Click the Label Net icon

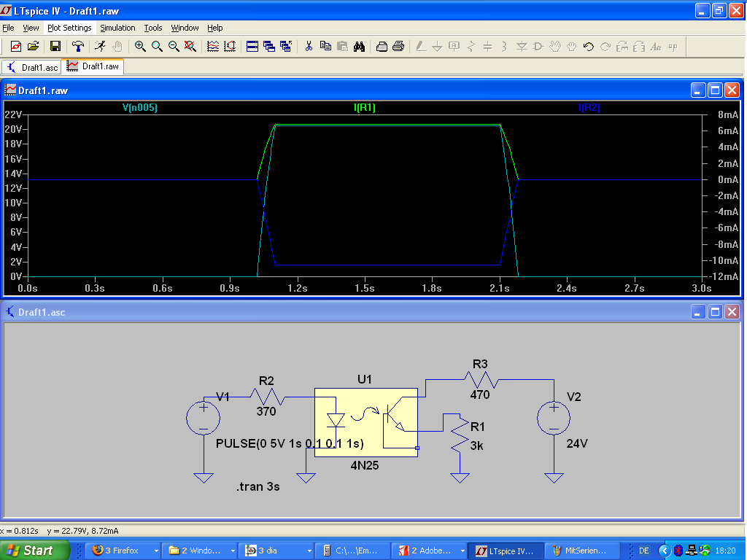454,47
